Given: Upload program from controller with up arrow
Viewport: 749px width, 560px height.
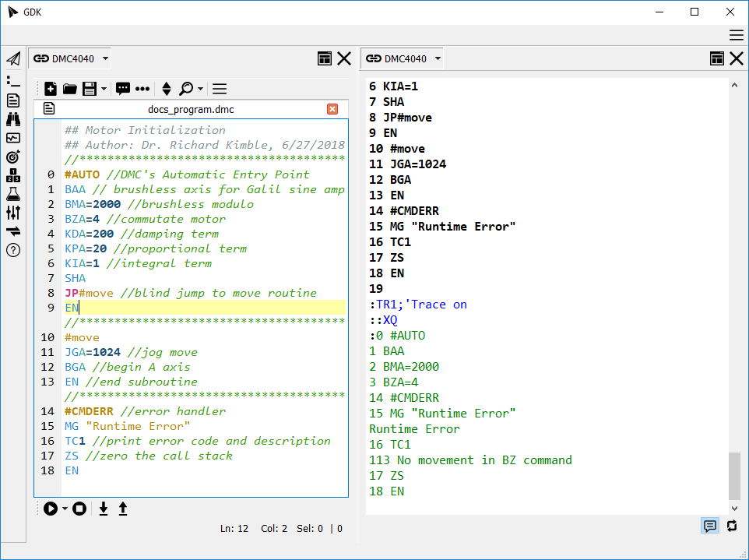Looking at the screenshot, I should pos(123,509).
